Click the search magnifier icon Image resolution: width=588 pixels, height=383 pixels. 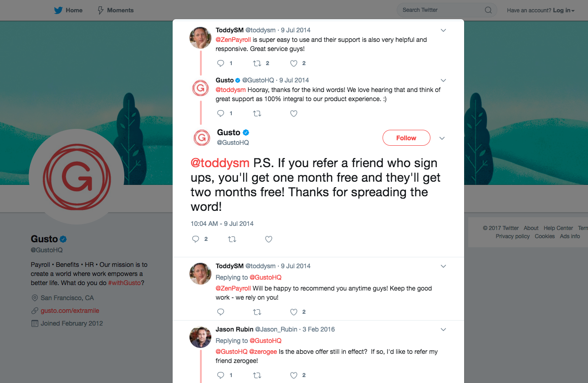[x=488, y=10]
